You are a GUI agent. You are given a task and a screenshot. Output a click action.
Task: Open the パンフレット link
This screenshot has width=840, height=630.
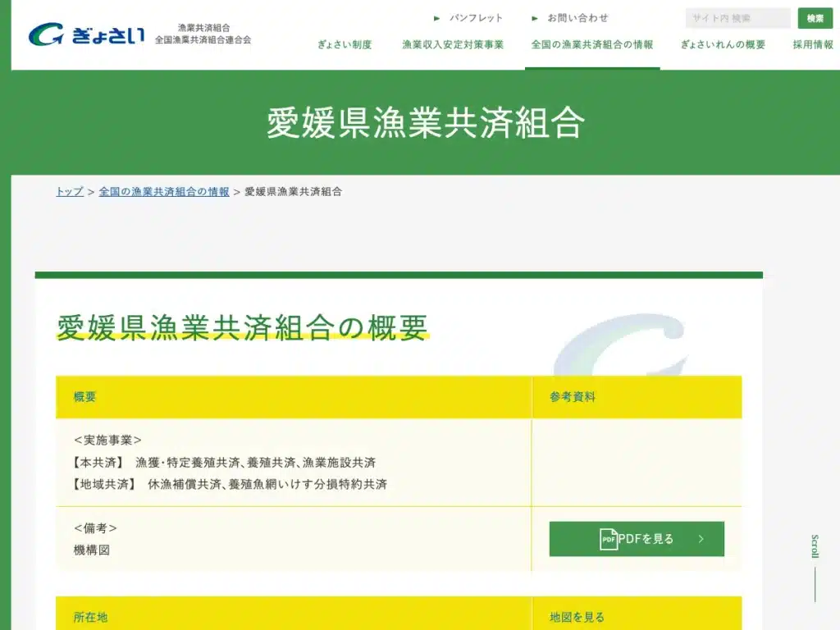tap(476, 18)
